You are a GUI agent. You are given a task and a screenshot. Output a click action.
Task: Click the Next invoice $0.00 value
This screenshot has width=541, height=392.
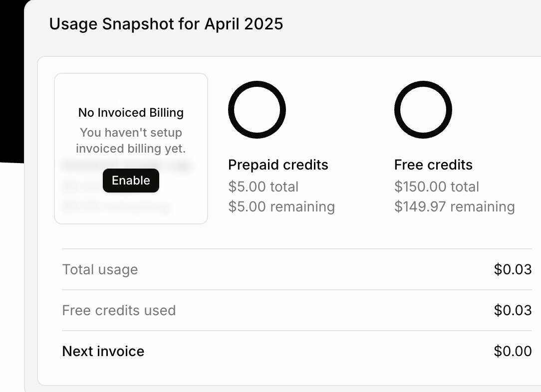click(513, 352)
